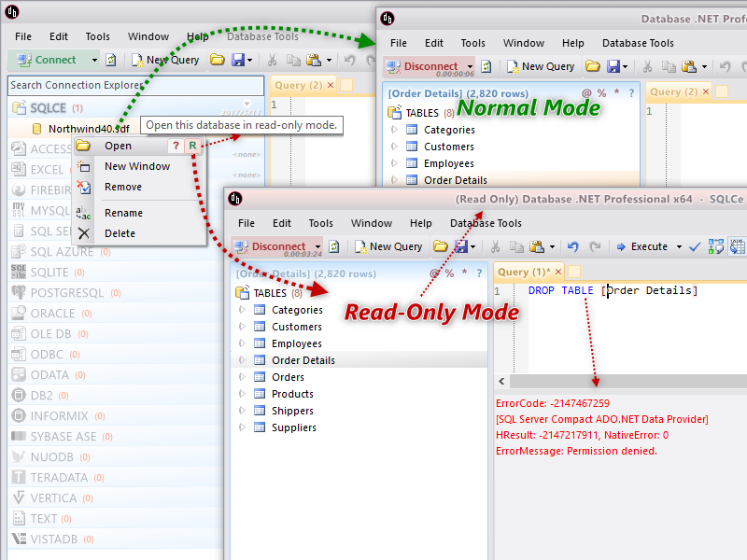The width and height of the screenshot is (747, 560).
Task: Expand the Orders table node
Action: 242,377
